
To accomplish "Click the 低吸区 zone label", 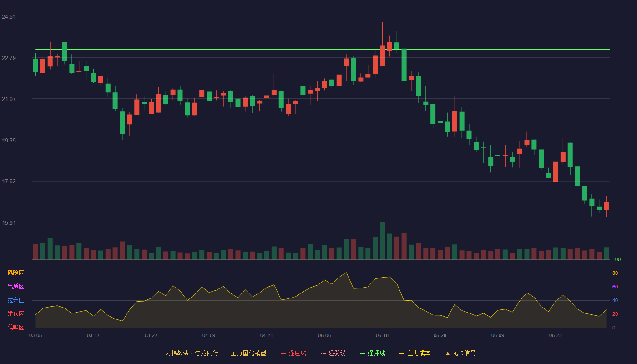I will 15,327.
